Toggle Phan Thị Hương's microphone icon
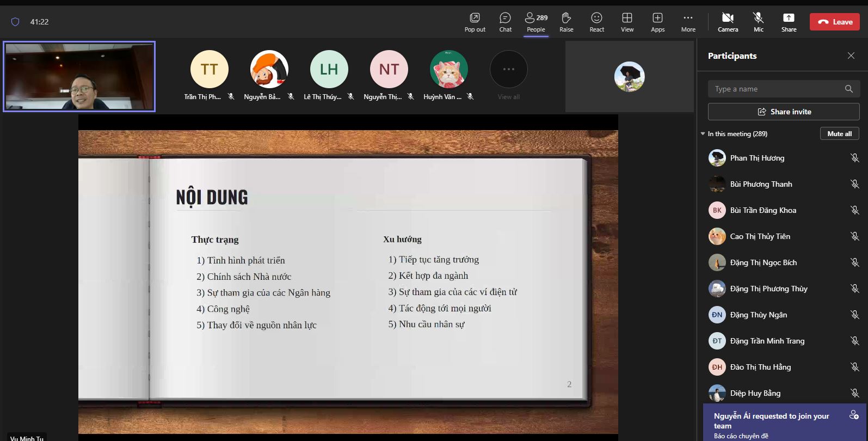The width and height of the screenshot is (868, 441). coord(854,158)
